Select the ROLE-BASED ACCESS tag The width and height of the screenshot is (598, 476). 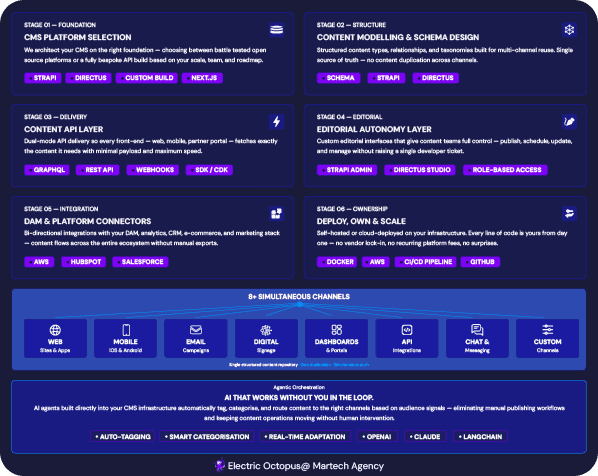[x=505, y=170]
